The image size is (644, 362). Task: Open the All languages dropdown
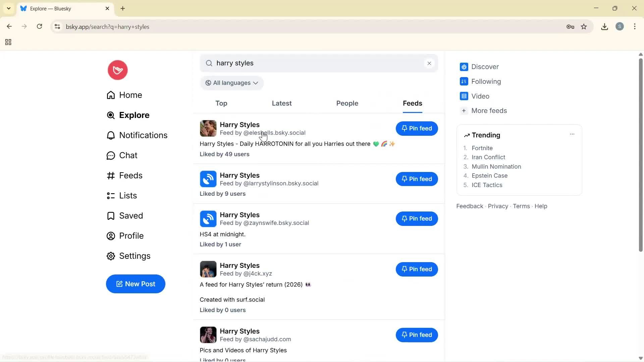click(232, 83)
